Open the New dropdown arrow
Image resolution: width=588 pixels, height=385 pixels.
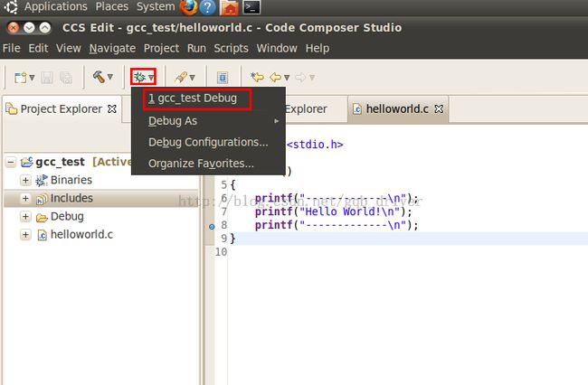32,78
